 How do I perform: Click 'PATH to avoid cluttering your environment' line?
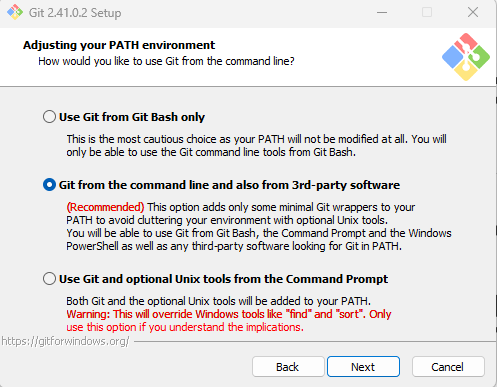227,220
